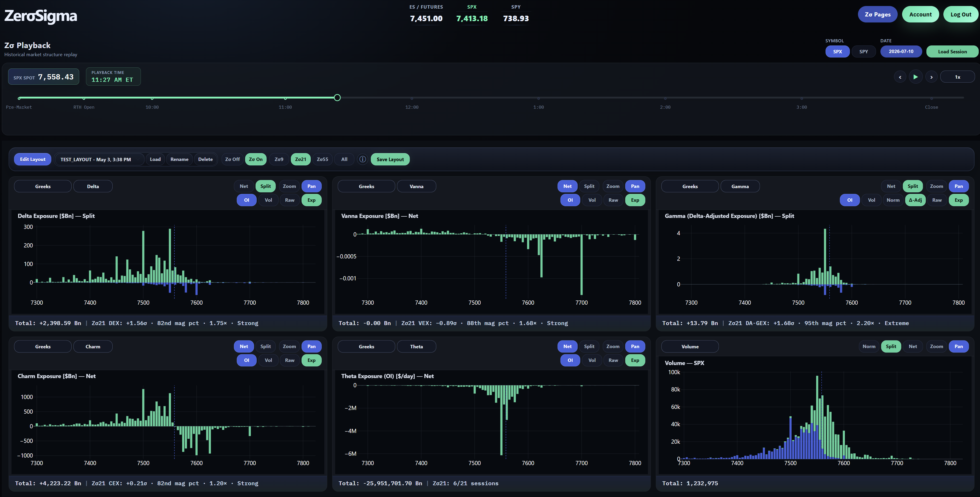Enable Pan in Vanna panel
This screenshot has height=497, width=980.
pyautogui.click(x=635, y=186)
